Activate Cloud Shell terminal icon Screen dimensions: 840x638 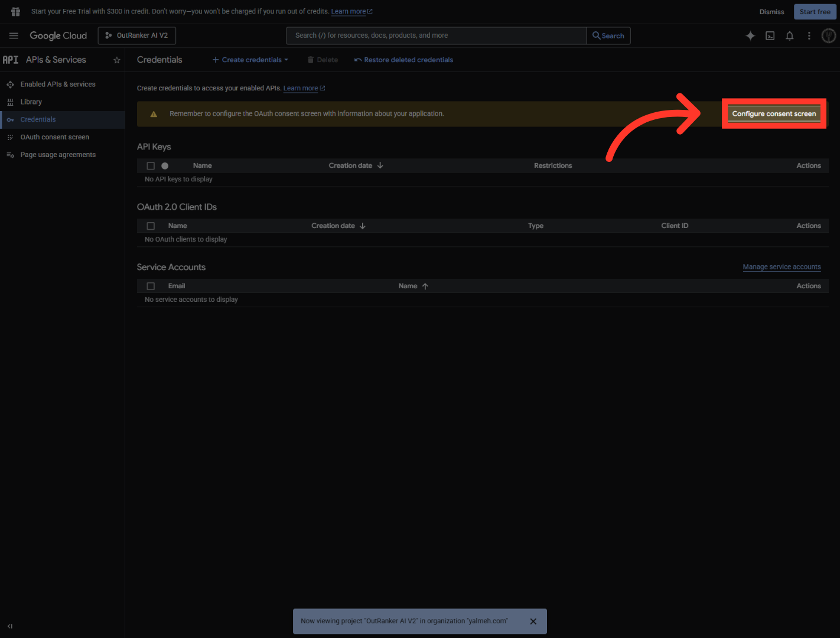[770, 36]
